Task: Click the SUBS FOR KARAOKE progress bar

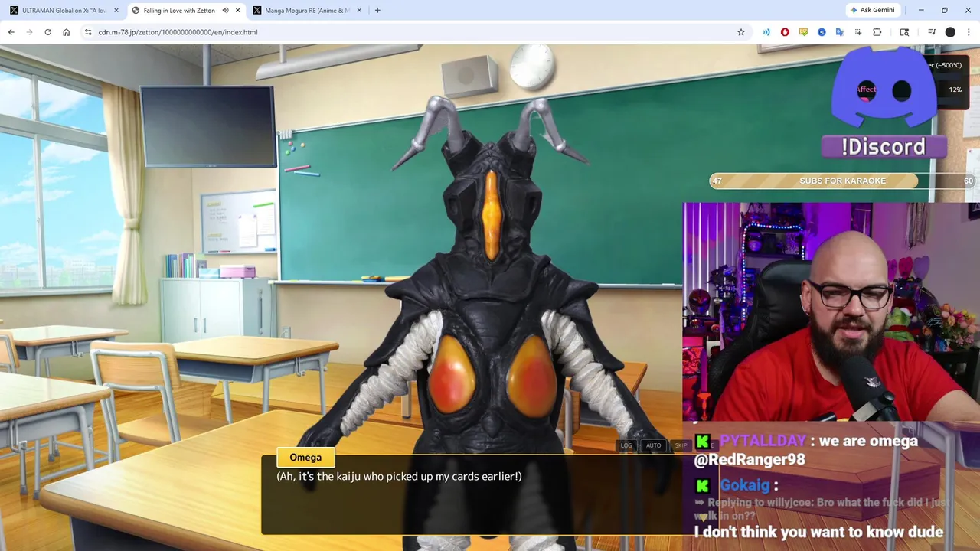Action: point(842,181)
